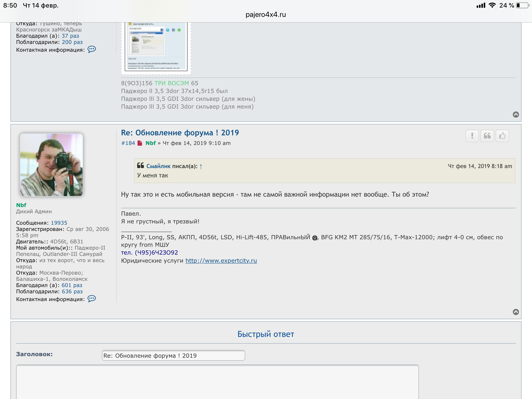Open the Nbf username profile under avatar
Screen dimensions: 532x399
pos(21,205)
